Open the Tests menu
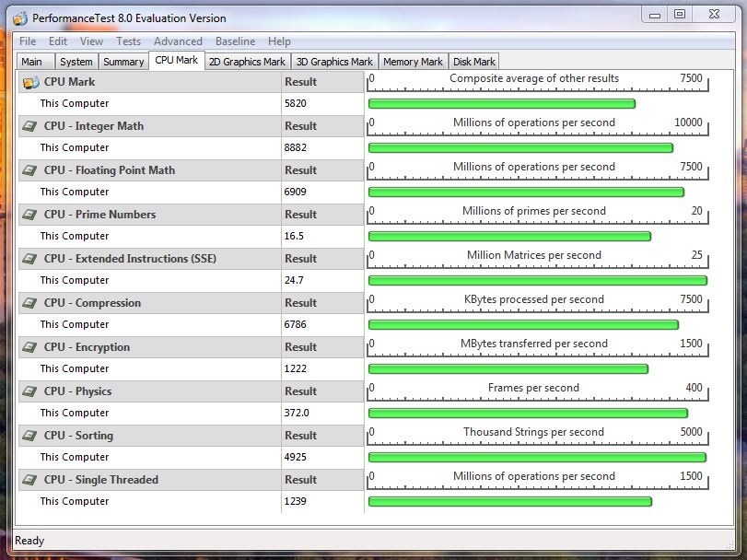The height and width of the screenshot is (560, 747). (x=129, y=41)
